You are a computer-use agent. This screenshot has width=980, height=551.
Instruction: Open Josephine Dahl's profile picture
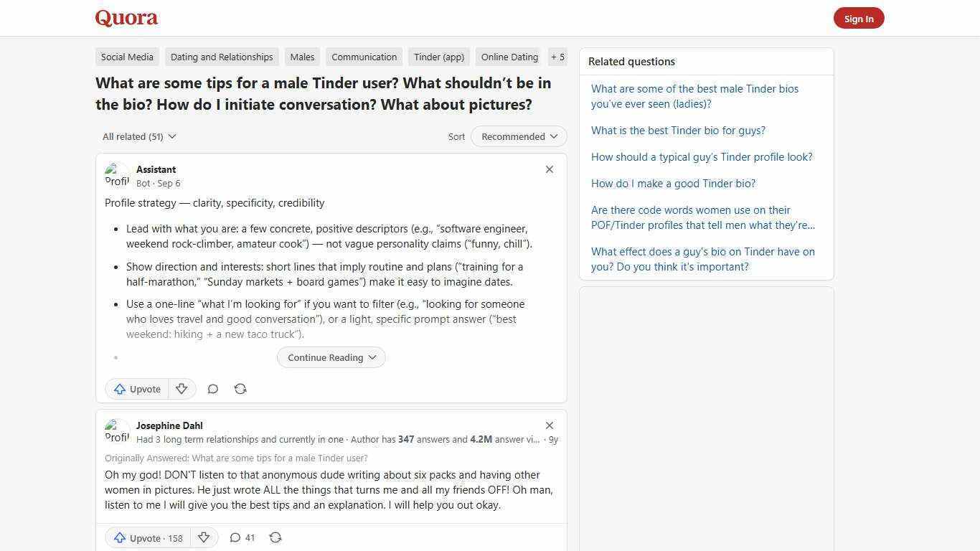117,431
